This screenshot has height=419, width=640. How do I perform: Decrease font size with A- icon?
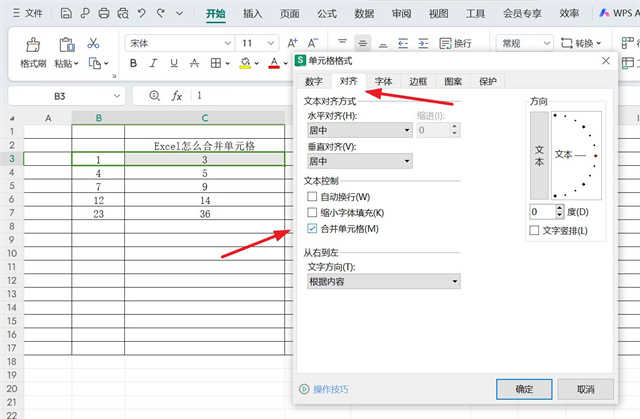click(313, 43)
